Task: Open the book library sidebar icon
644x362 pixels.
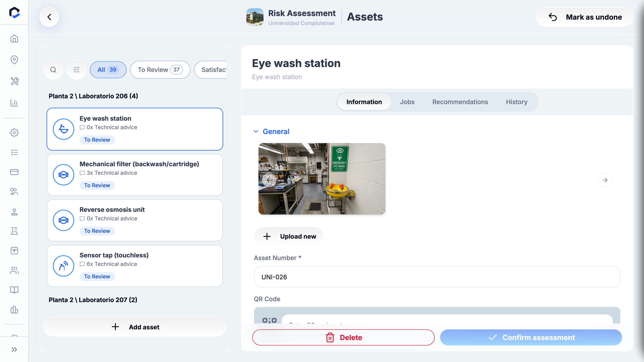Action: pyautogui.click(x=14, y=290)
